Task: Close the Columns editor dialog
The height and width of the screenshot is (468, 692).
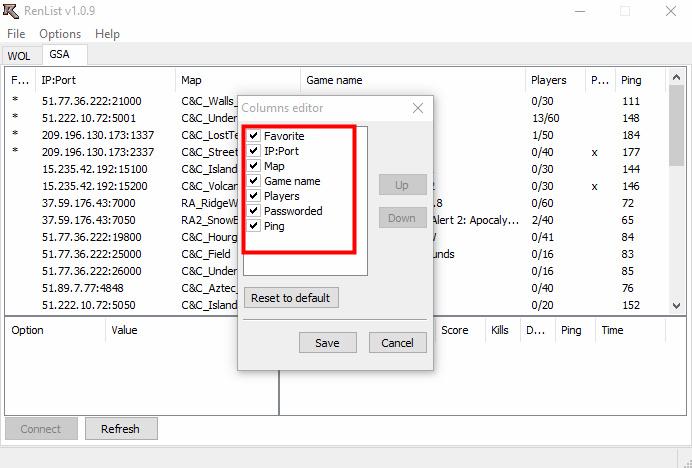Action: pyautogui.click(x=417, y=108)
